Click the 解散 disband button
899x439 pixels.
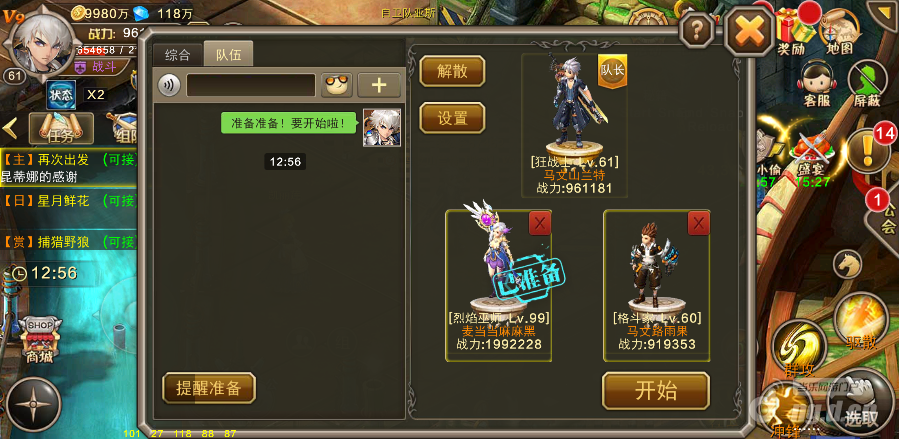pyautogui.click(x=452, y=71)
